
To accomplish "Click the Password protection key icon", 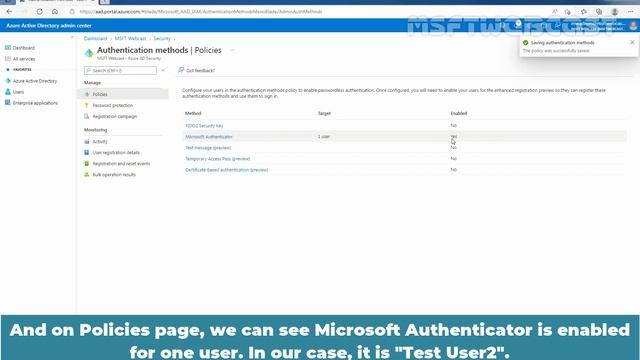I will [x=87, y=105].
